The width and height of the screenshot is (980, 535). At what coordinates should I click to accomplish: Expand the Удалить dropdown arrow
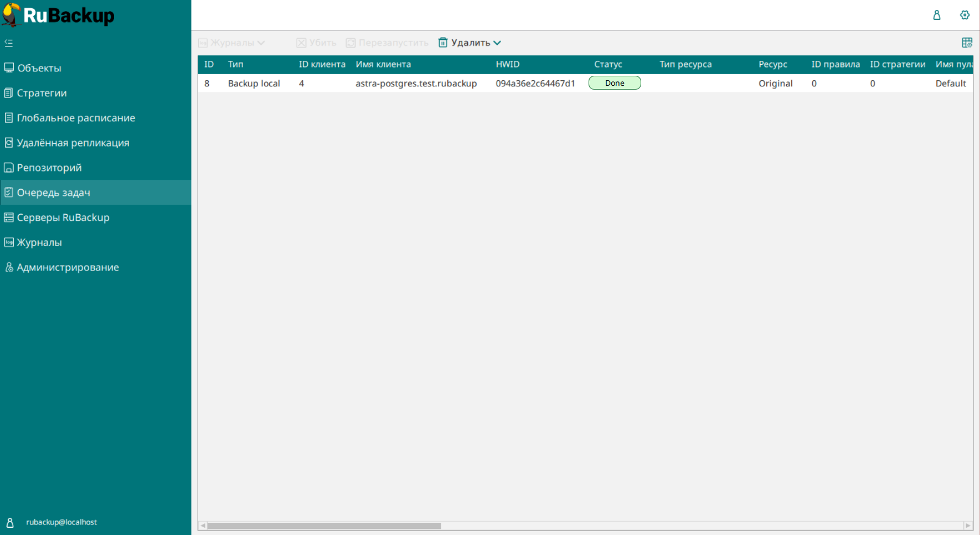point(497,43)
